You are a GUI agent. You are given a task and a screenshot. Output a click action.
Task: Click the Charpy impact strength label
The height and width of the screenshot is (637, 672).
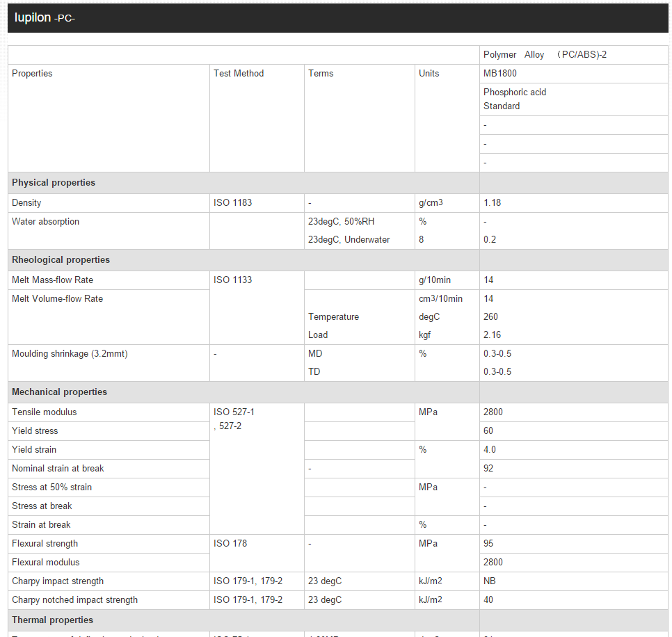coord(58,581)
